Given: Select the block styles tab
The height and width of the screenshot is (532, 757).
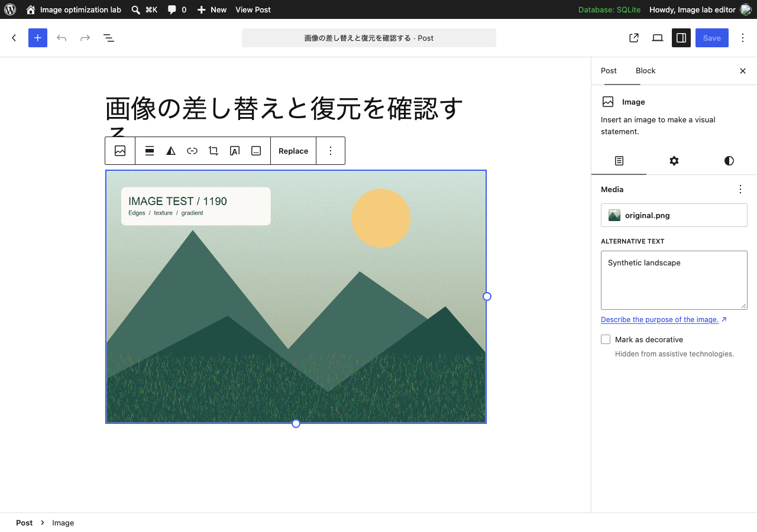Looking at the screenshot, I should click(x=729, y=161).
